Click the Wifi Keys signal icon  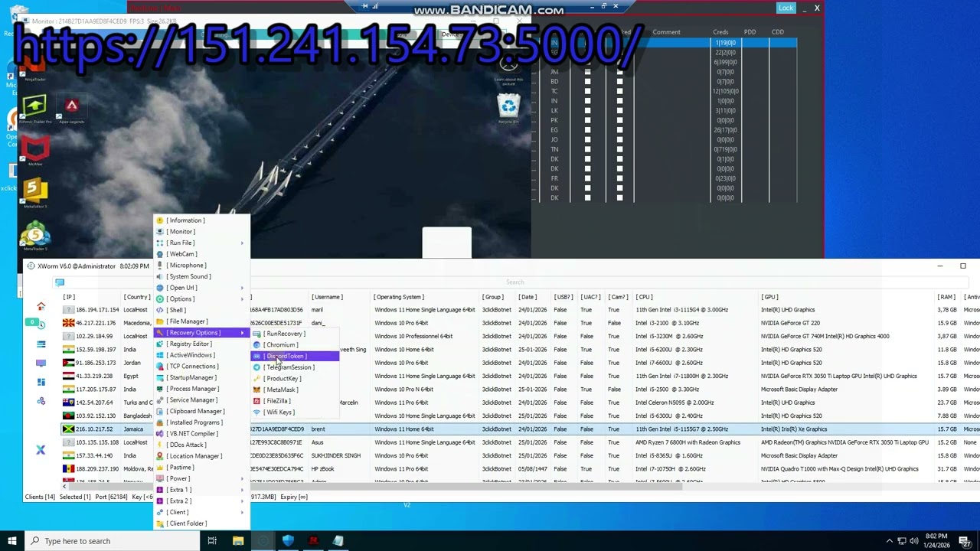[x=257, y=412]
